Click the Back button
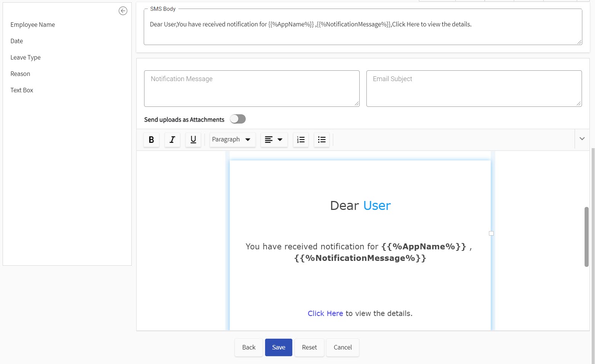 click(x=249, y=347)
